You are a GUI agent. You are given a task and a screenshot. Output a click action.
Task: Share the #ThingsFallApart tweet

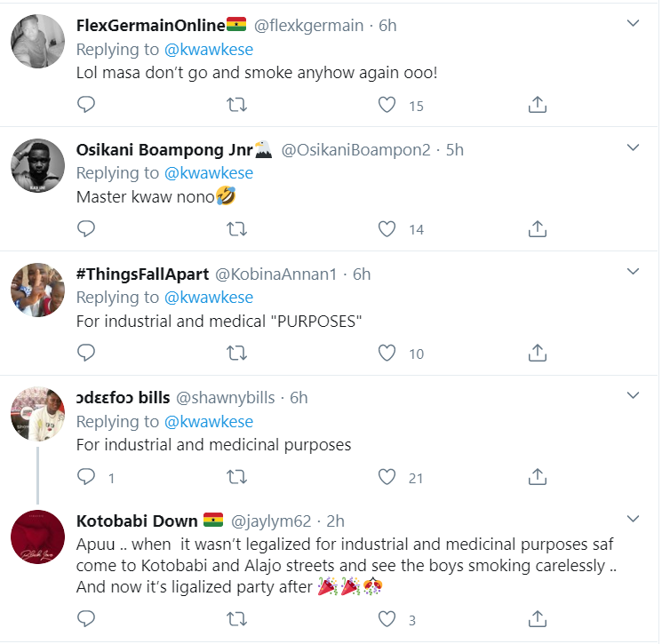537,353
